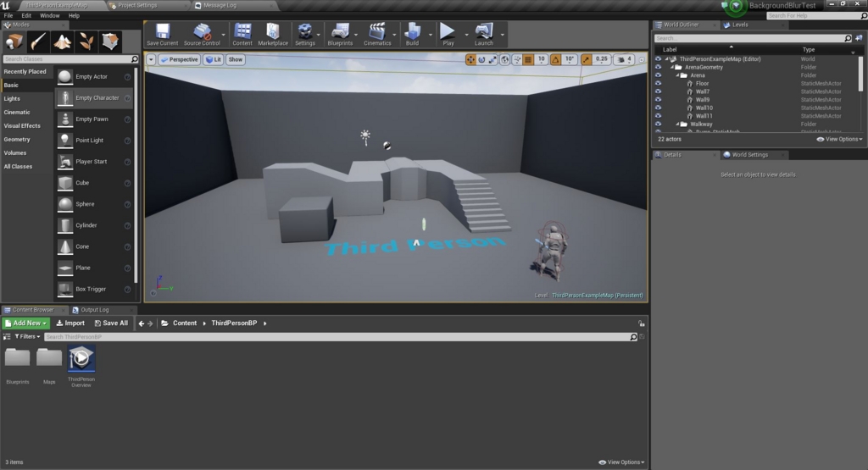The image size is (868, 470).
Task: Toggle visibility of Floor actor
Action: pyautogui.click(x=658, y=84)
